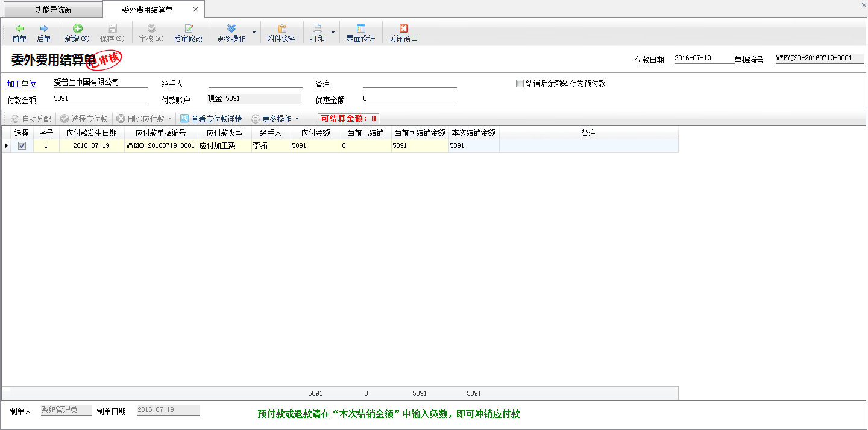This screenshot has width=868, height=430.
Task: Click the 新增 green plus icon
Action: click(x=77, y=28)
